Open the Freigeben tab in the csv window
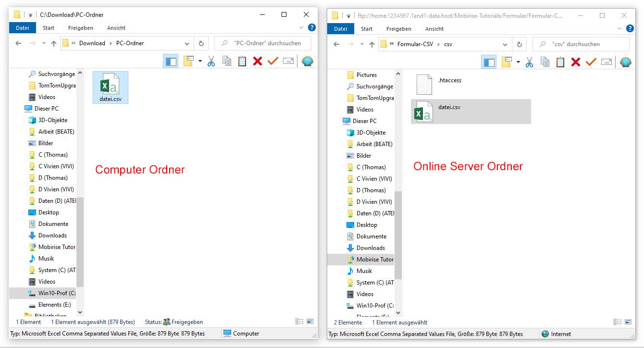Viewport: 644px width, 348px height. click(x=398, y=29)
